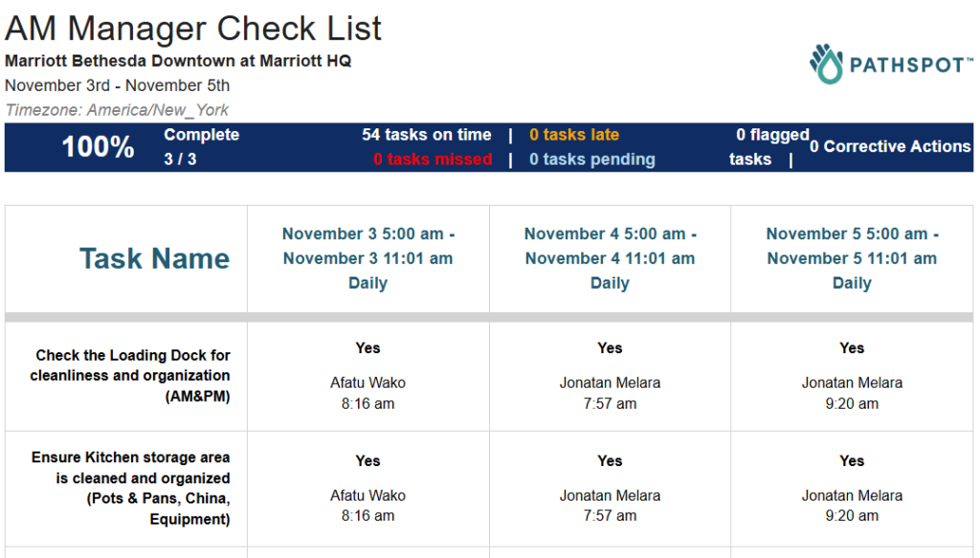Viewport: 980px width, 558px height.
Task: Select the November 5 Daily column header
Action: (852, 258)
